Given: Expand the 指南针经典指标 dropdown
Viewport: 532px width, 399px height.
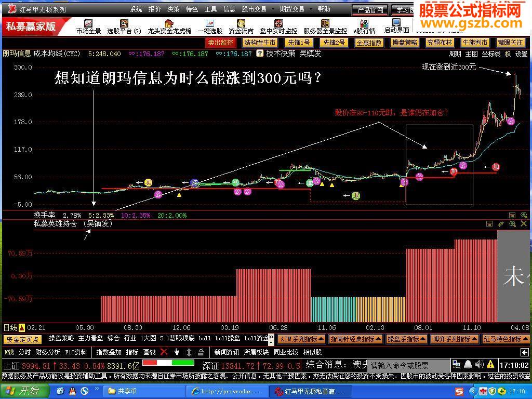Looking at the screenshot, I should click(356, 339).
